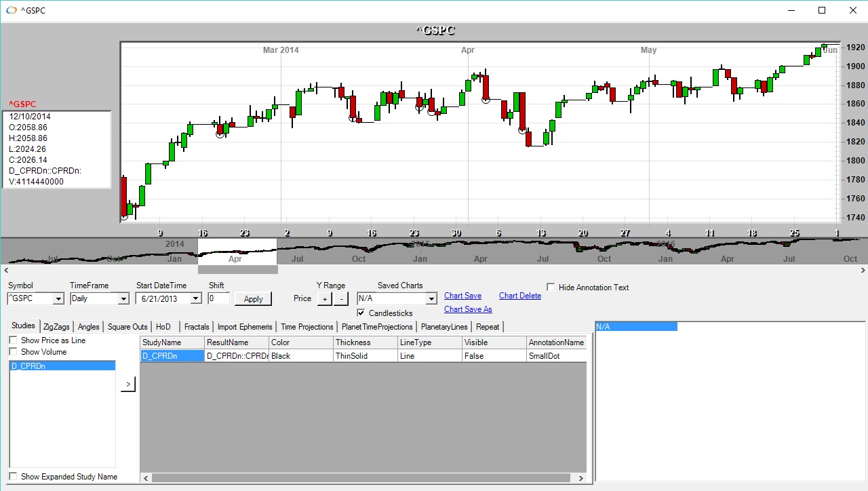This screenshot has height=491, width=868.
Task: Click the grid's left horizontal scroll arrow
Action: tap(145, 478)
